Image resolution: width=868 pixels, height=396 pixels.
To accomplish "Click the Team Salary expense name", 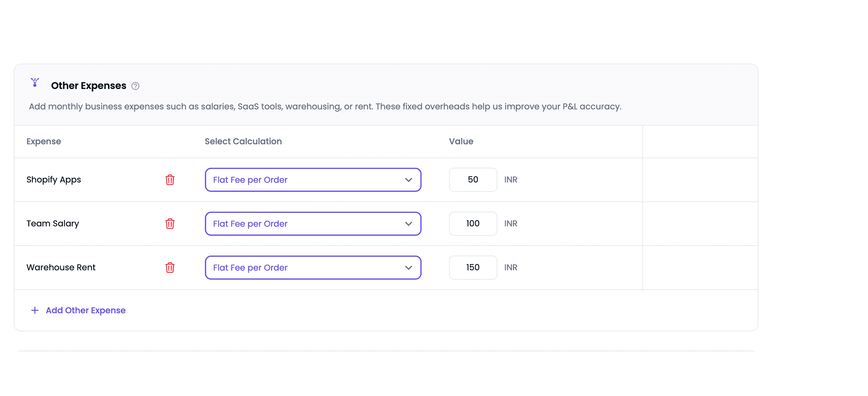I will click(53, 224).
